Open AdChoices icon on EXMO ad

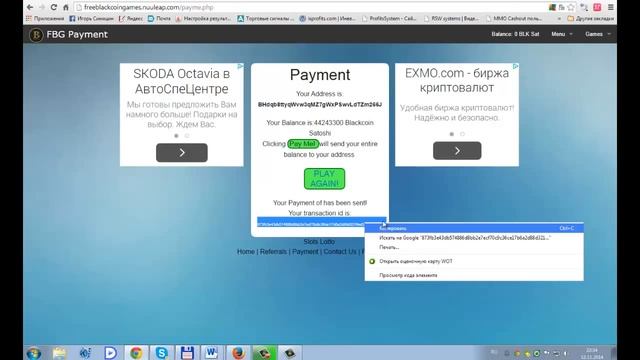tap(516, 66)
